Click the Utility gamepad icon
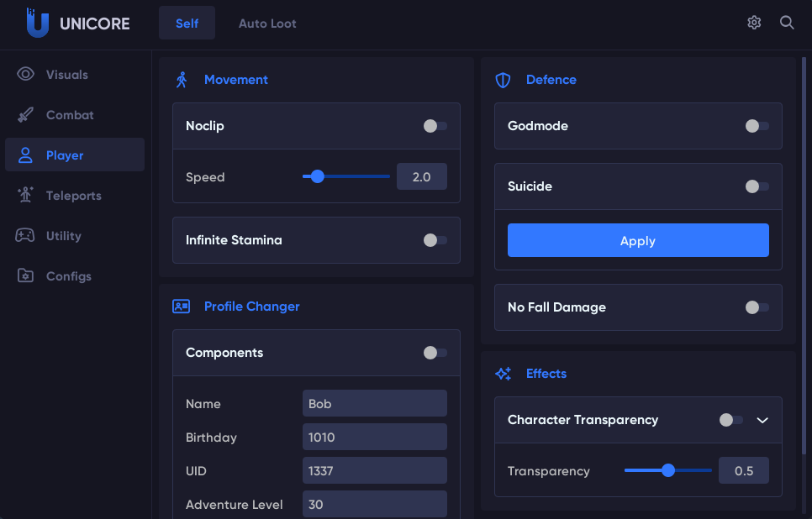This screenshot has height=519, width=812. (25, 236)
